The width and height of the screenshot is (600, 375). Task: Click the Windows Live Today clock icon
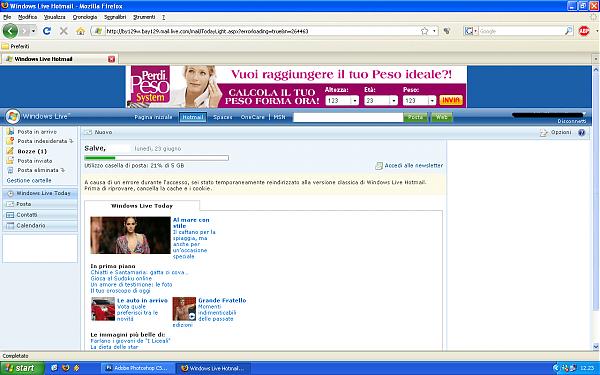10,194
